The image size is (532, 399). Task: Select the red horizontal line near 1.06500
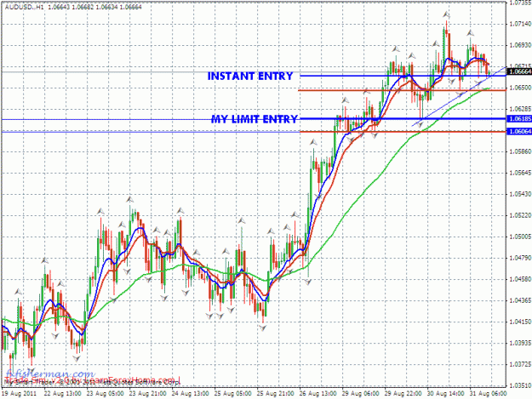tap(402, 90)
